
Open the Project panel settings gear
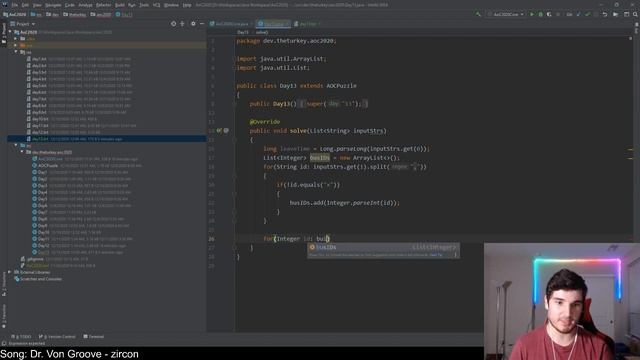[x=193, y=24]
